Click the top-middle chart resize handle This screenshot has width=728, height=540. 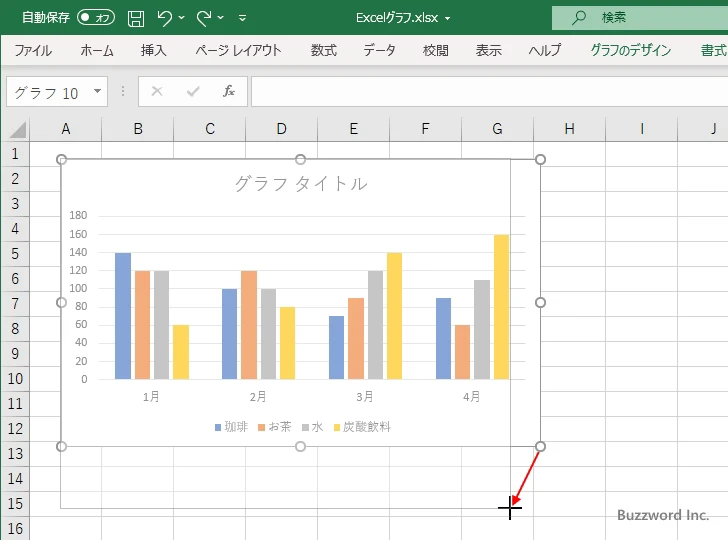[x=300, y=160]
